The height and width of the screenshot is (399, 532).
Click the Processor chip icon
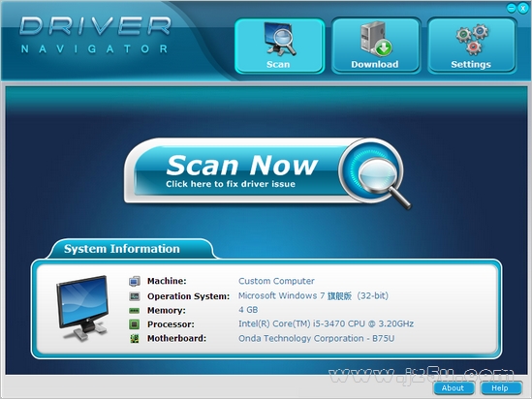[135, 324]
